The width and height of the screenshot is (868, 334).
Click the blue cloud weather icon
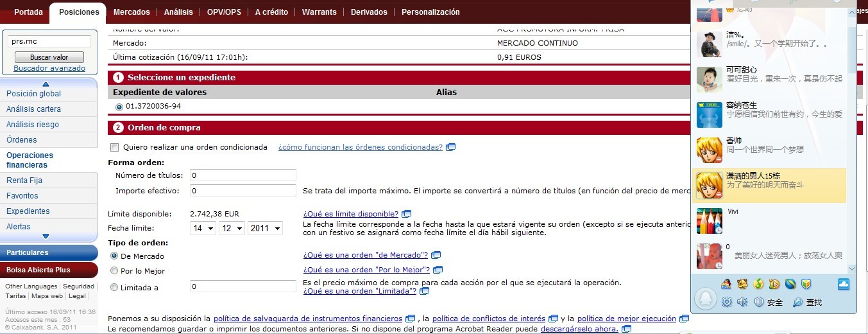click(844, 284)
